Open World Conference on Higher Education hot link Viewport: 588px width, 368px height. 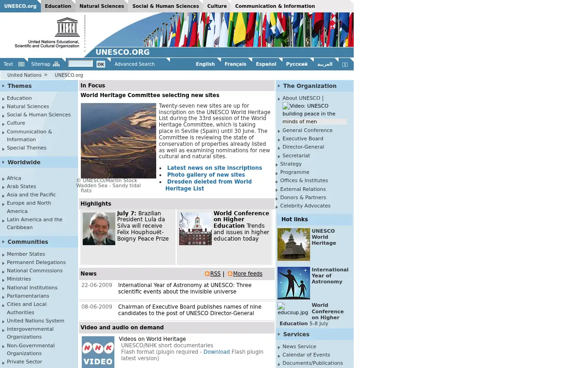(x=311, y=314)
